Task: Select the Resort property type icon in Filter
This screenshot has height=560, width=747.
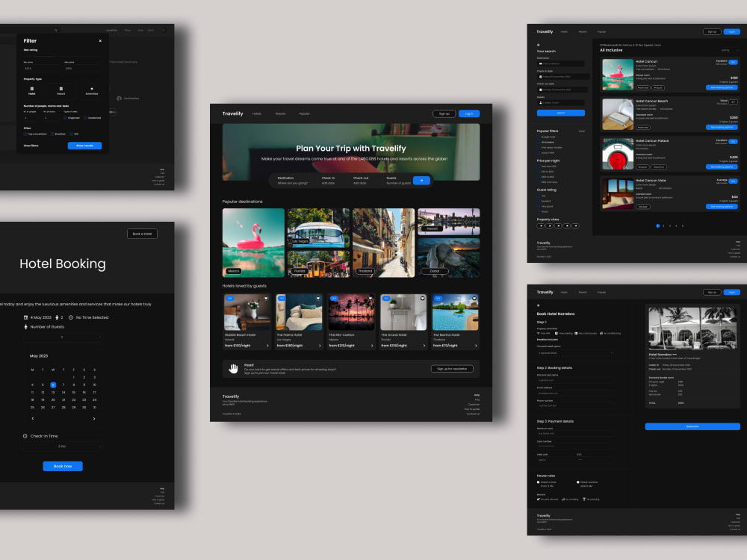Action: 61,89
